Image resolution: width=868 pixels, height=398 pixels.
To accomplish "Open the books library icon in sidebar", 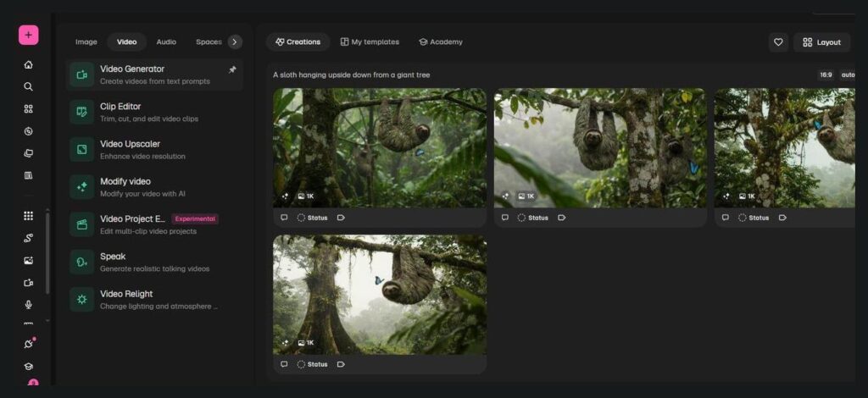I will [x=28, y=175].
